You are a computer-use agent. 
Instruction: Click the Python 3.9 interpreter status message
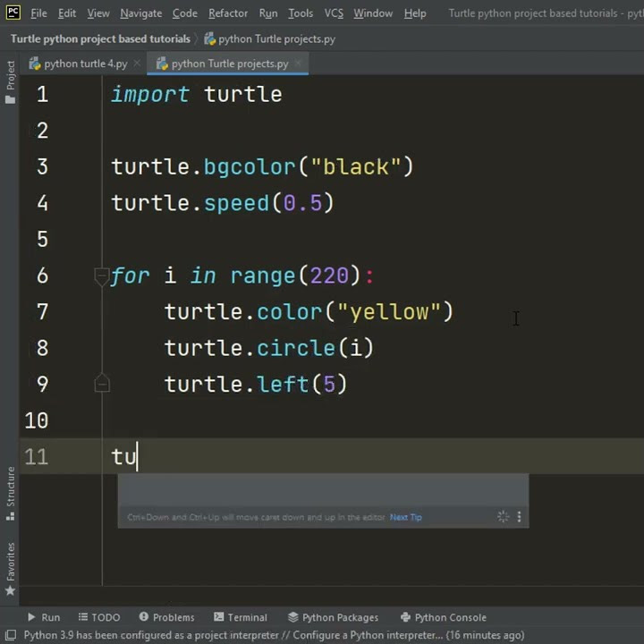(x=274, y=635)
